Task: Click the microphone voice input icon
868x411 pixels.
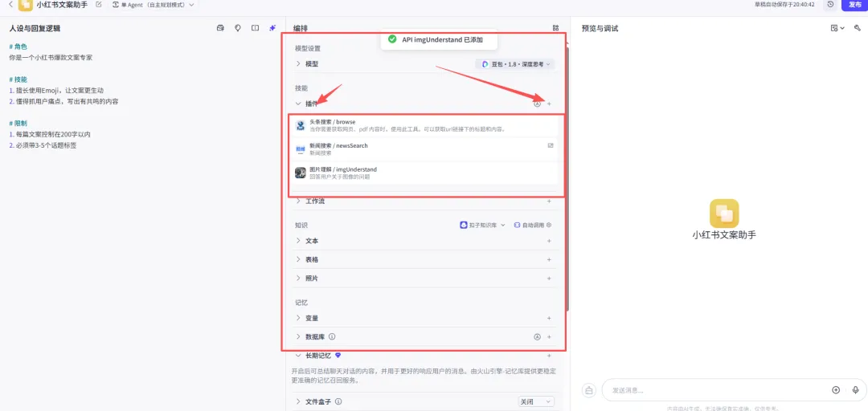Action: pyautogui.click(x=856, y=390)
